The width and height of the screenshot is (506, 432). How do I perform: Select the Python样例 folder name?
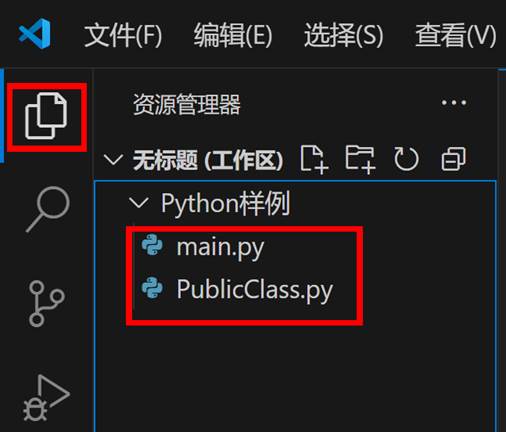[x=225, y=203]
